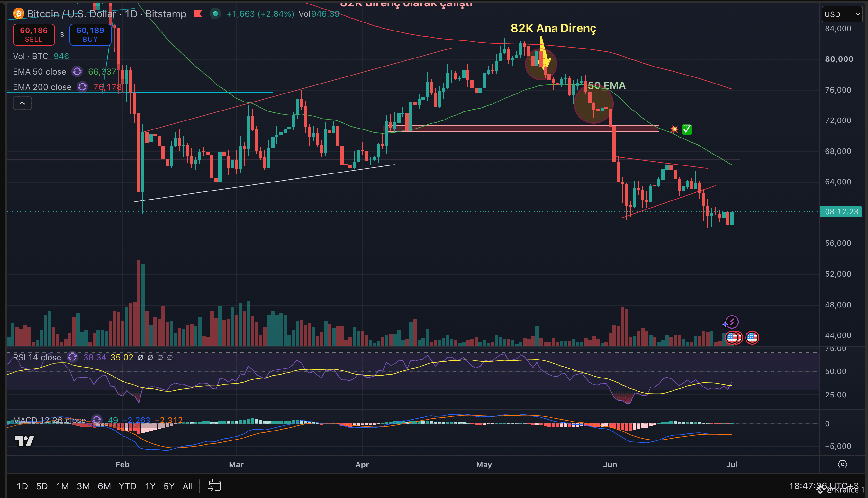Select the 5D time range
868x498 pixels.
point(42,486)
